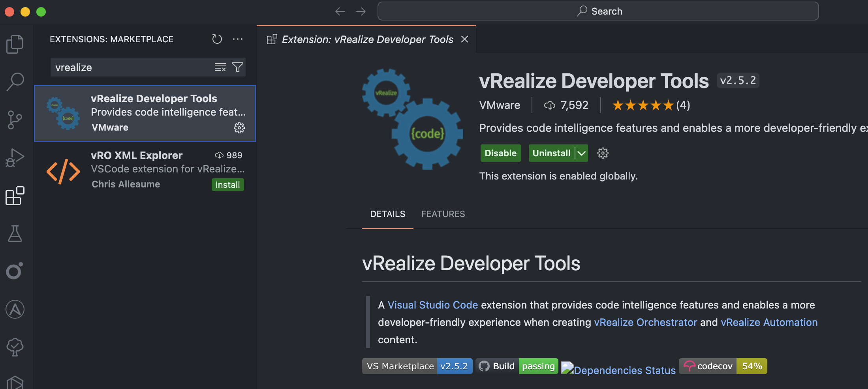The width and height of the screenshot is (868, 389).
Task: Uninstall the vRealize Developer Tools extension
Action: coord(551,153)
